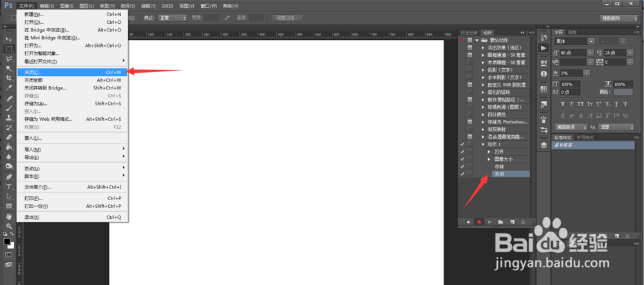Screen dimensions: 644x285
Task: Click the stop recording button in Actions panel
Action: click(x=468, y=222)
